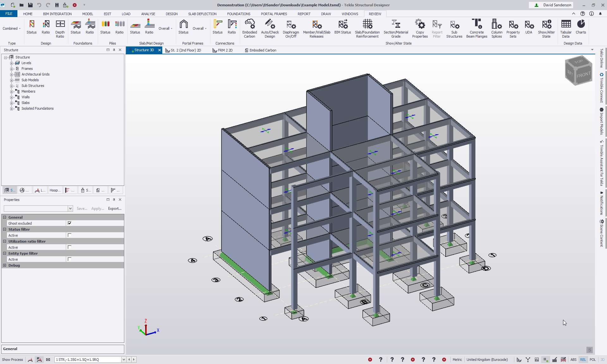Image resolution: width=607 pixels, height=364 pixels.
Task: Click Slab/Mat Design Ratio icon
Action: point(149,27)
